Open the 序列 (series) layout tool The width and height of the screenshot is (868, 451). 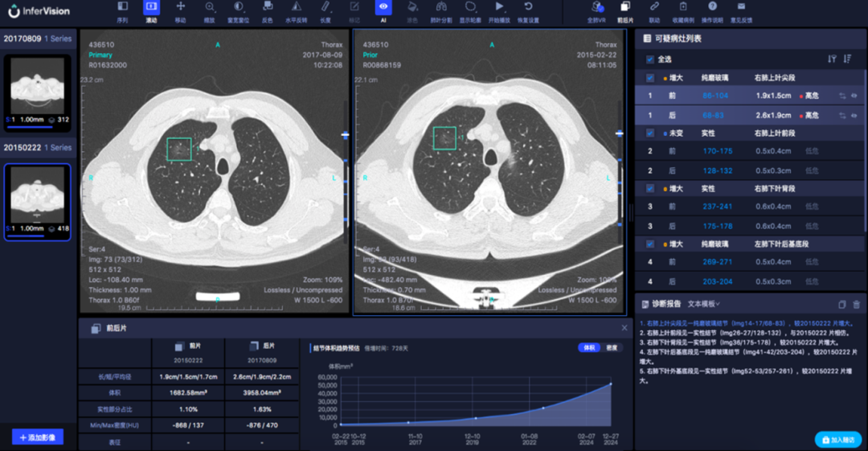(x=122, y=11)
